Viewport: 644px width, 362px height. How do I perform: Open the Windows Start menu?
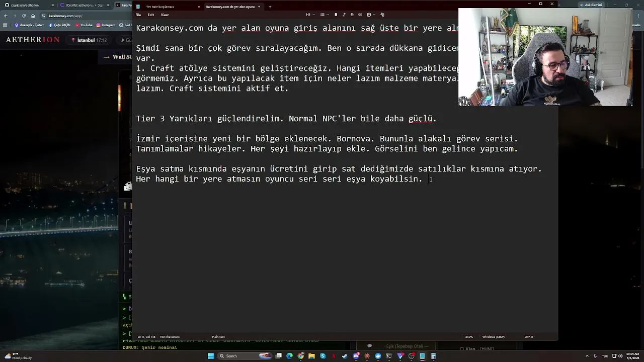(211, 356)
